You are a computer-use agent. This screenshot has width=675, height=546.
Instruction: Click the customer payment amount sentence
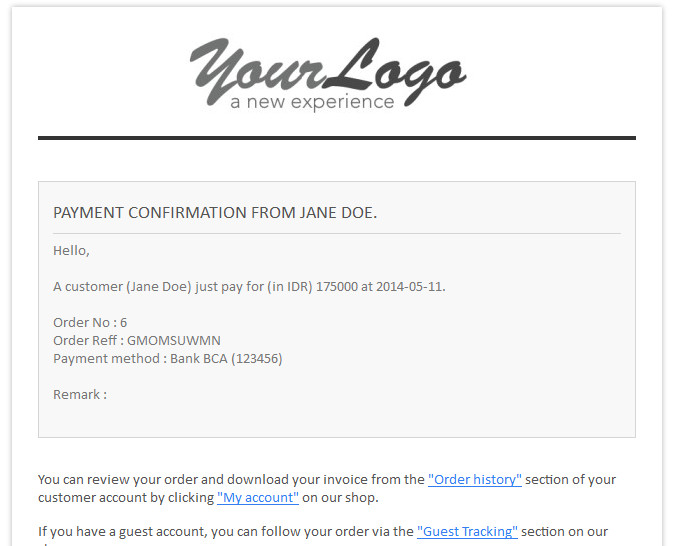click(249, 287)
